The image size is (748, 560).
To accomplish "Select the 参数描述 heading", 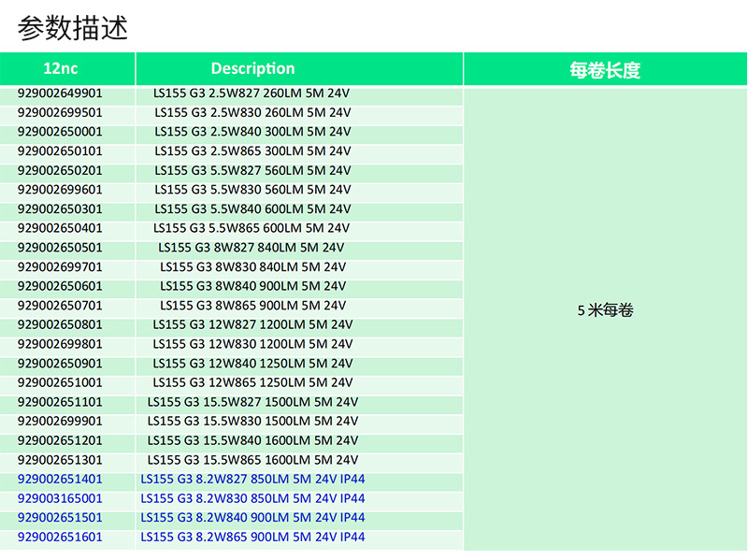I will (x=73, y=28).
